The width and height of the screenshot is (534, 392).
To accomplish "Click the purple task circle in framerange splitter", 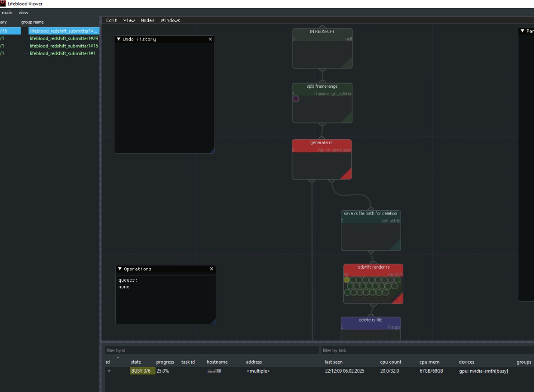I will tap(296, 99).
